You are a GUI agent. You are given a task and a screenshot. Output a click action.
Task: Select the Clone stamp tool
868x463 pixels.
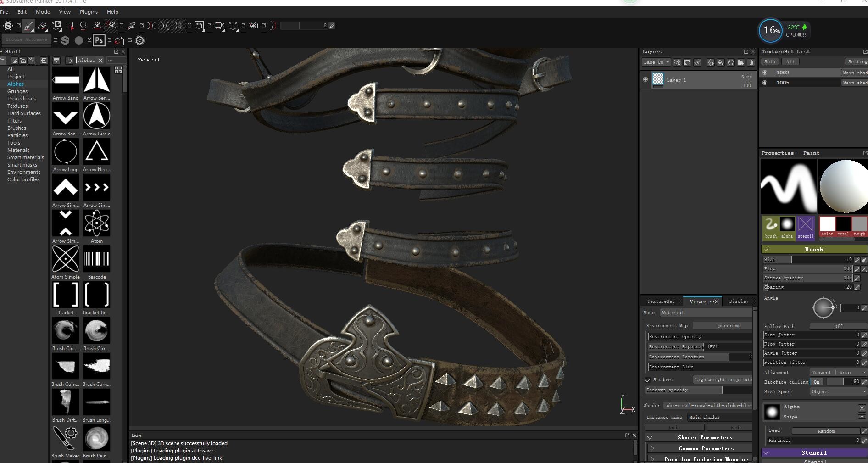click(x=97, y=26)
